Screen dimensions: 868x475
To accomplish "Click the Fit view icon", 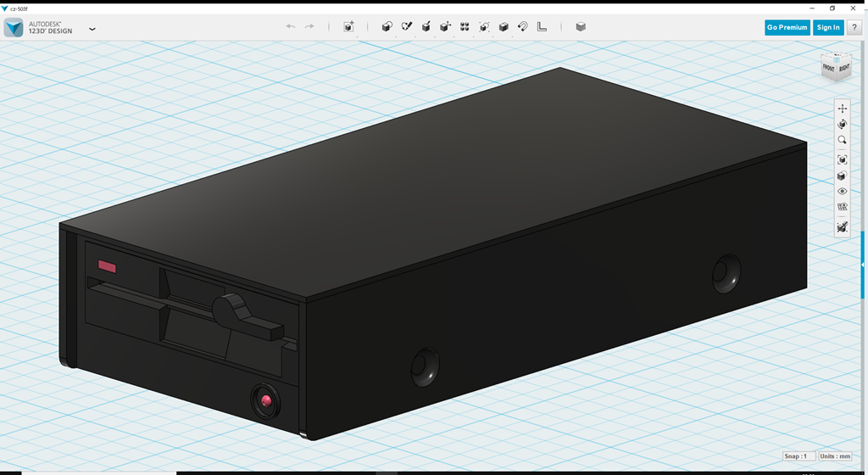I will click(x=842, y=159).
